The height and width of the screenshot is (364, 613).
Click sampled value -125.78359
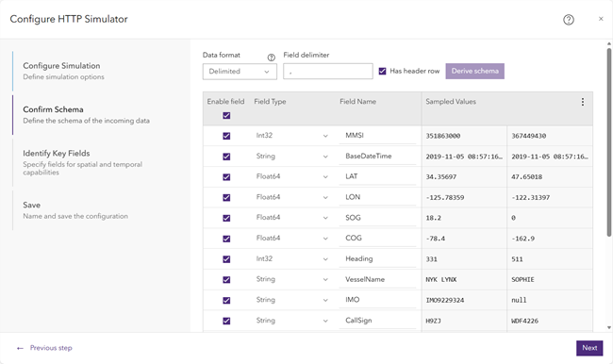pyautogui.click(x=445, y=198)
